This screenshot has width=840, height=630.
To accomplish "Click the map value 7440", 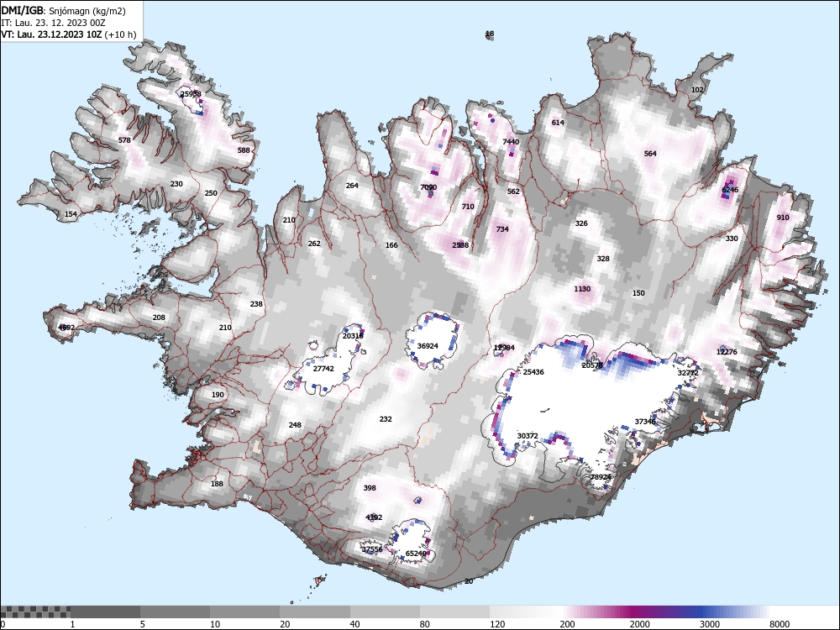I will point(511,142).
